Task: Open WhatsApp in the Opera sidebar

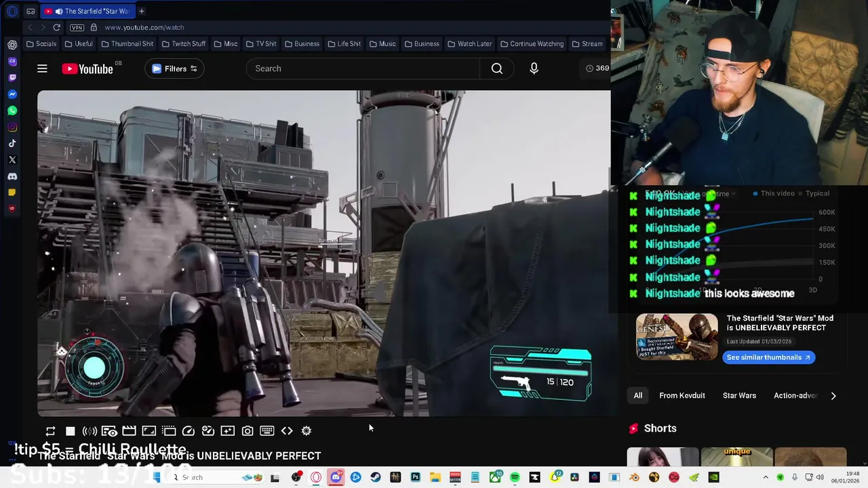Action: pyautogui.click(x=12, y=110)
